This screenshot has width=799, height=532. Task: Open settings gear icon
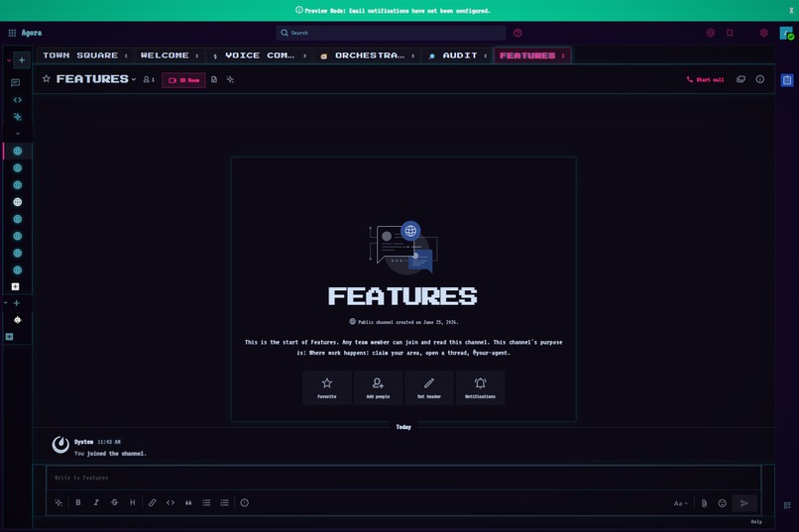763,33
